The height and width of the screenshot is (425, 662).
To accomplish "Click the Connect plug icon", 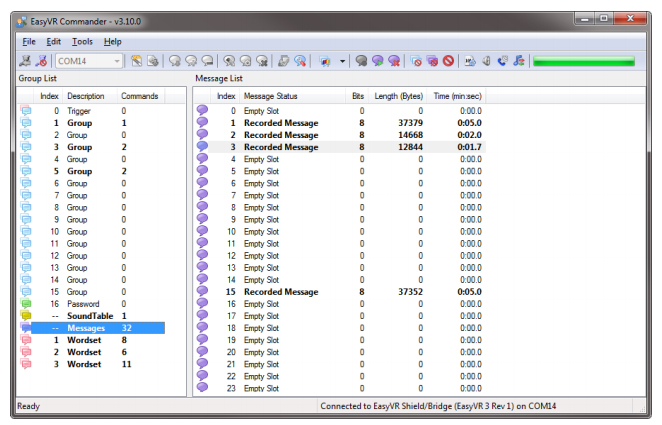I will [25, 61].
